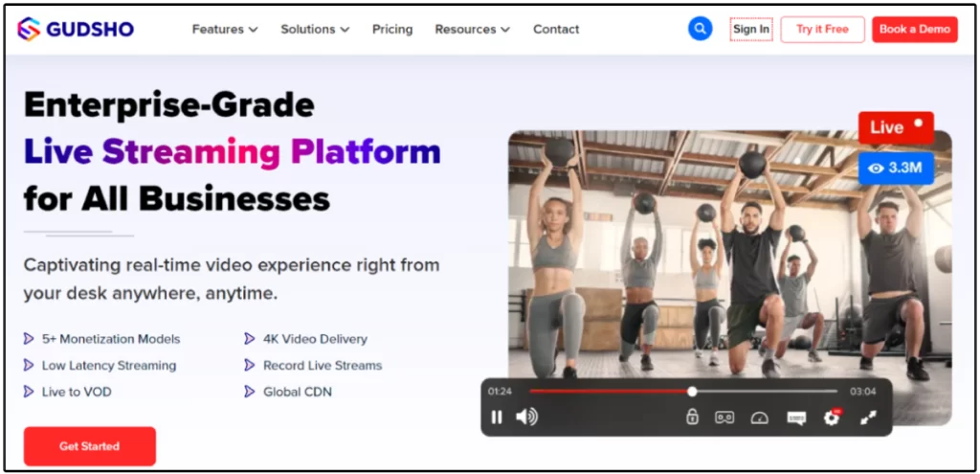Click the Live to VOD text

point(77,392)
